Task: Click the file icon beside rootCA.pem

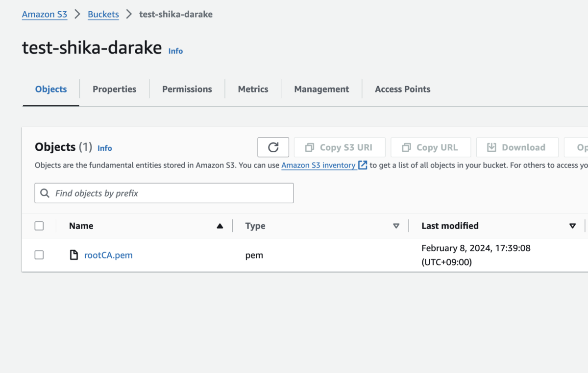Action: (74, 255)
